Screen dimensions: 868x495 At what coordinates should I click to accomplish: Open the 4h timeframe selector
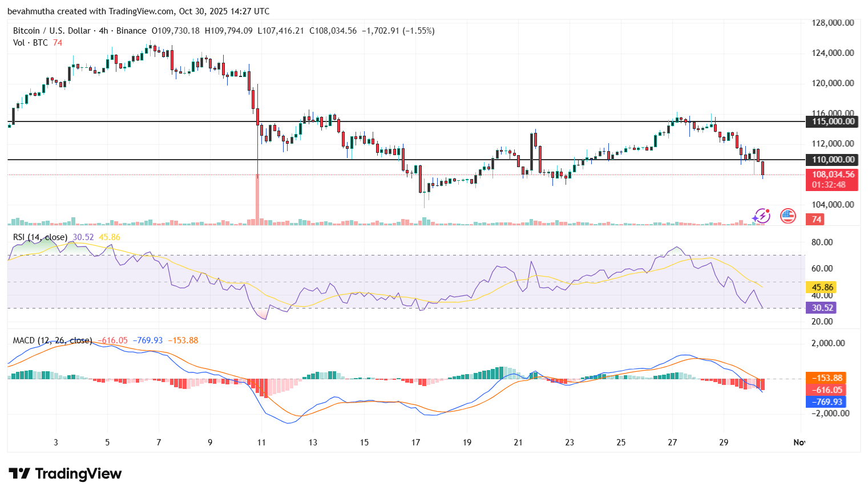pos(103,31)
